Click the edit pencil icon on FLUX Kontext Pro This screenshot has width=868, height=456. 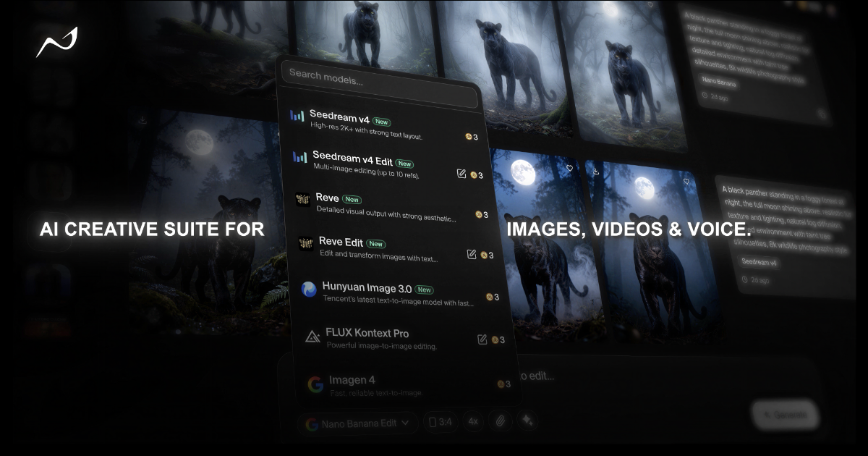click(x=482, y=339)
